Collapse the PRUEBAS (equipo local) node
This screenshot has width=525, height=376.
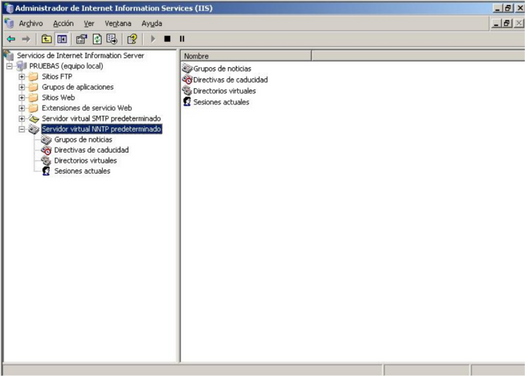pyautogui.click(x=9, y=66)
